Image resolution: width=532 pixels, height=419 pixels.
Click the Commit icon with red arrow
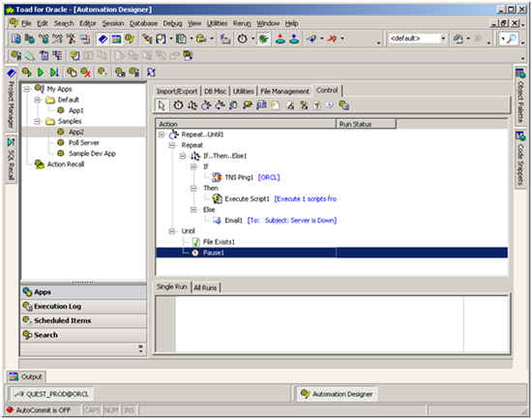click(x=281, y=39)
